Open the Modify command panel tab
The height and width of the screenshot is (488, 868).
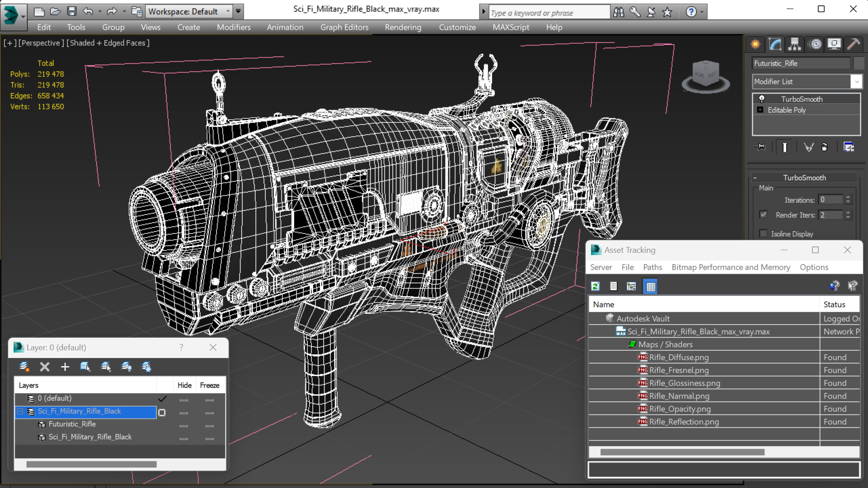tap(775, 44)
